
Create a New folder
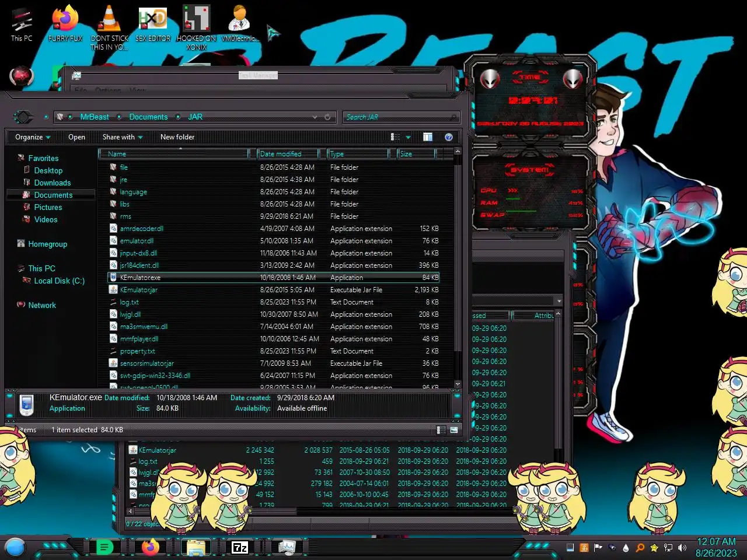177,137
